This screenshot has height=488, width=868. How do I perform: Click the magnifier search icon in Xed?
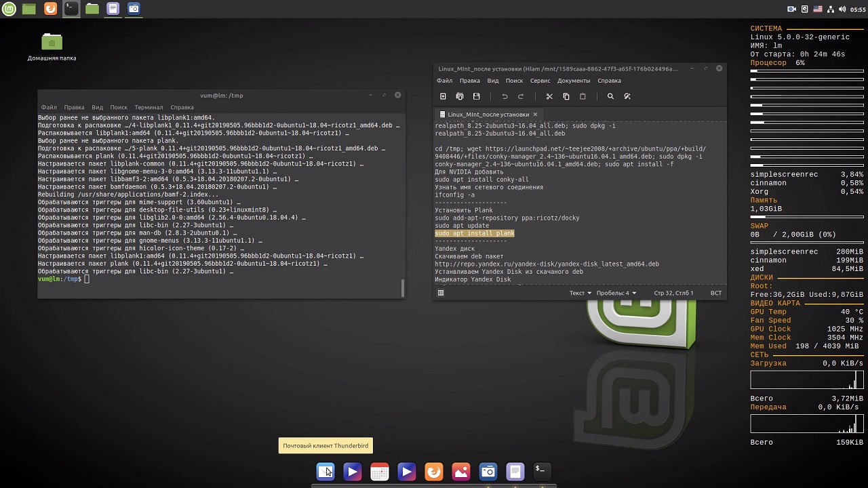click(x=610, y=96)
